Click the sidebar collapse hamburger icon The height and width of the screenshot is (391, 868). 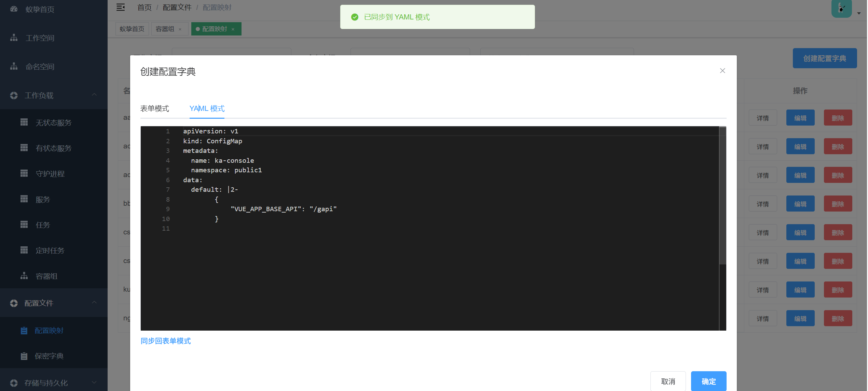coord(120,7)
